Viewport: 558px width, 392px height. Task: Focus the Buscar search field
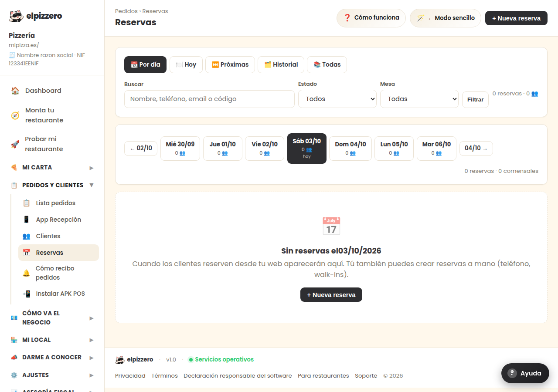click(209, 99)
